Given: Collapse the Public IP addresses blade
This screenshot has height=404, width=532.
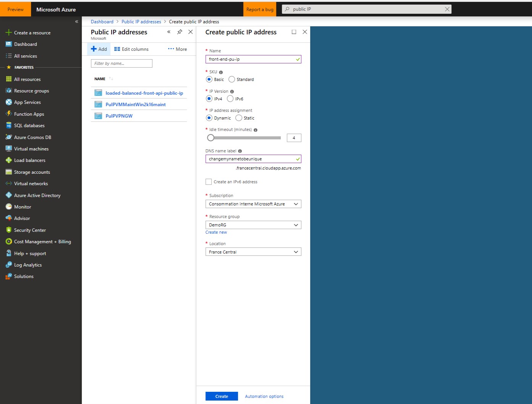Looking at the screenshot, I should pyautogui.click(x=169, y=32).
